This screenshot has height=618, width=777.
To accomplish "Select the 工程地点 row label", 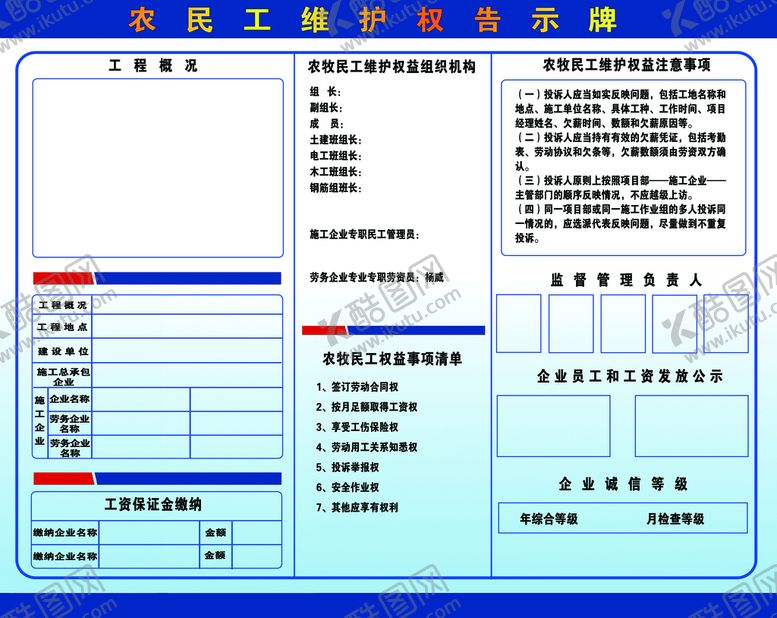I will 62,327.
